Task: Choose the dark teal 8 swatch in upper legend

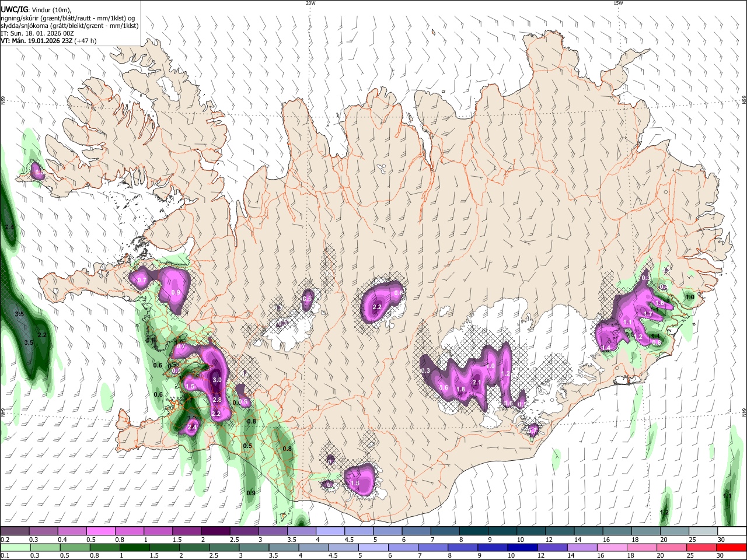Action: [473, 531]
